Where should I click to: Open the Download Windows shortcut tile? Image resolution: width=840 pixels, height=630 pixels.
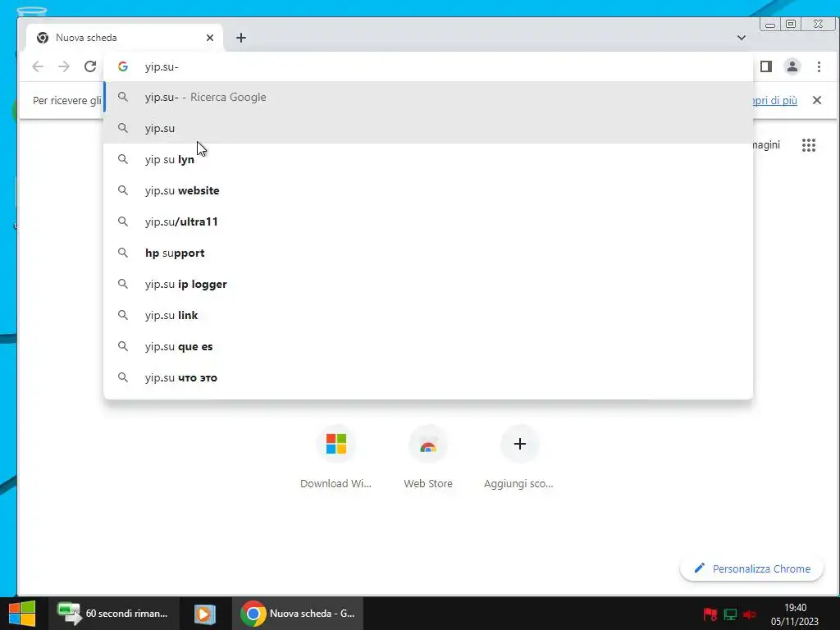point(336,457)
